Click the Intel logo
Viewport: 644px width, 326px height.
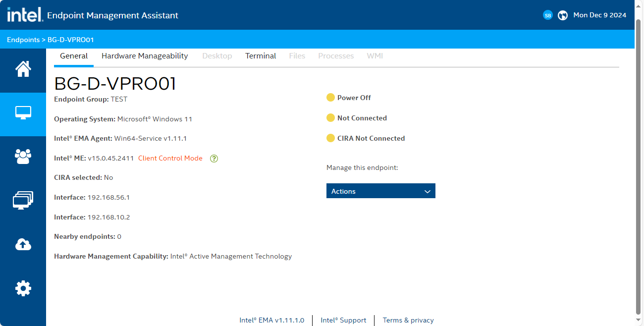25,15
